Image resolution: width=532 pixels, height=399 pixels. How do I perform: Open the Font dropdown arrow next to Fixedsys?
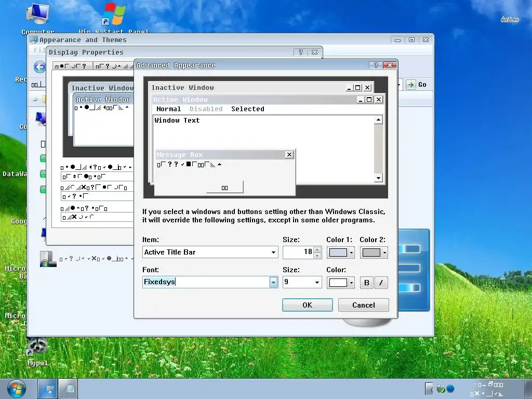(x=273, y=282)
